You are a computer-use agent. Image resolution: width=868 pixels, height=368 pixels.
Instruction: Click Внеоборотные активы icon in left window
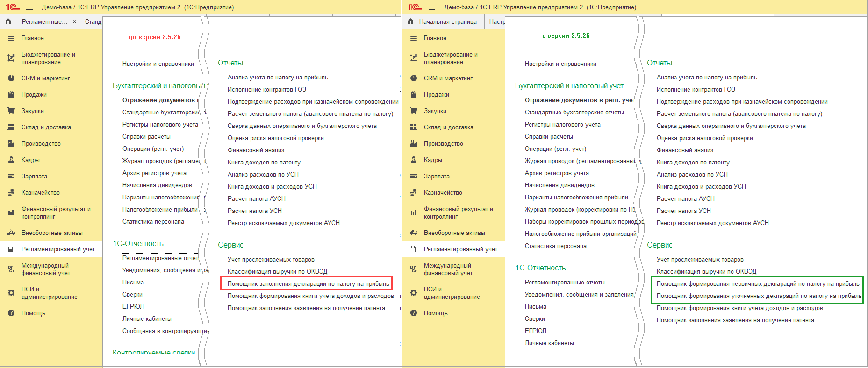click(11, 233)
